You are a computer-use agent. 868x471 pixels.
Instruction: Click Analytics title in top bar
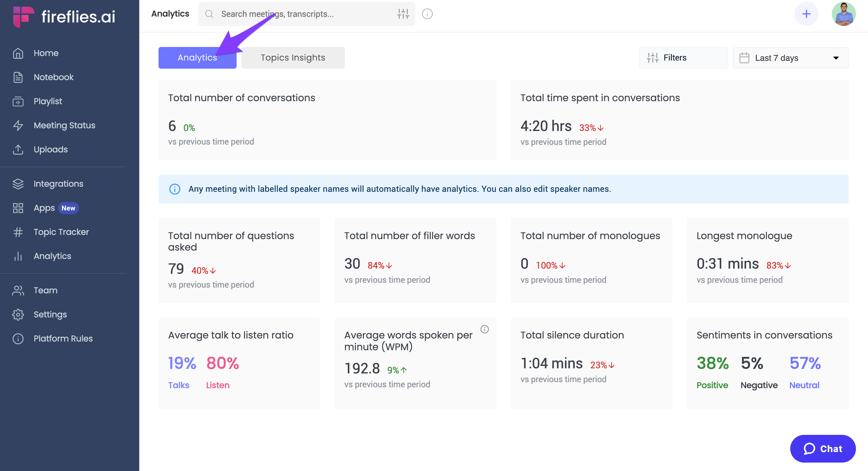(170, 14)
